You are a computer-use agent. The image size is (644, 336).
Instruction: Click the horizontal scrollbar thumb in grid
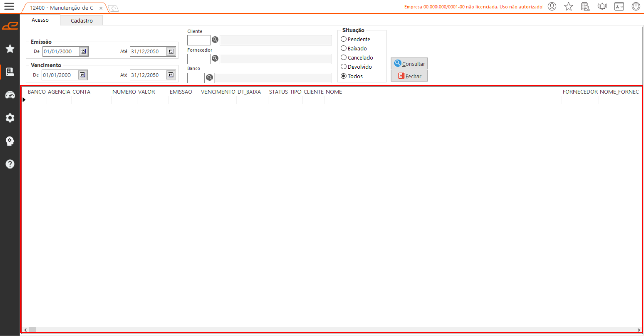[x=33, y=330]
